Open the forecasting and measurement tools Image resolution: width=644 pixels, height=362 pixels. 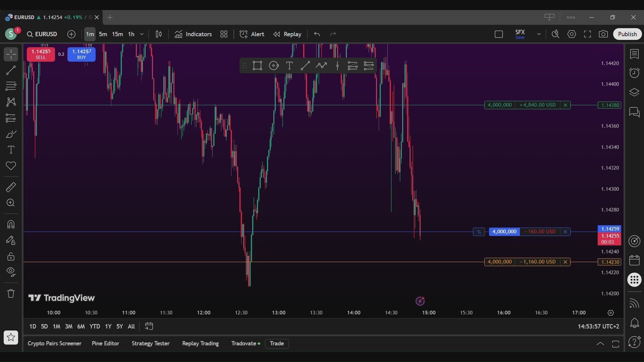click(x=11, y=118)
